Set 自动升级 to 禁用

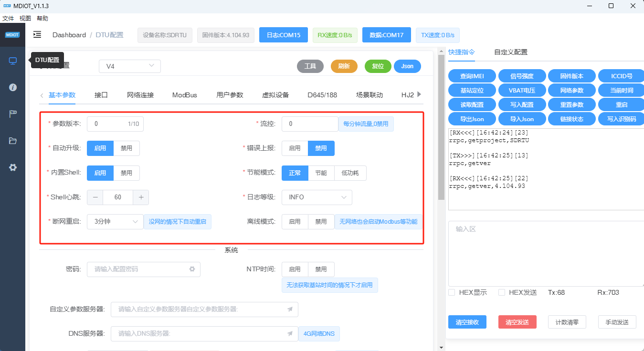(x=127, y=148)
